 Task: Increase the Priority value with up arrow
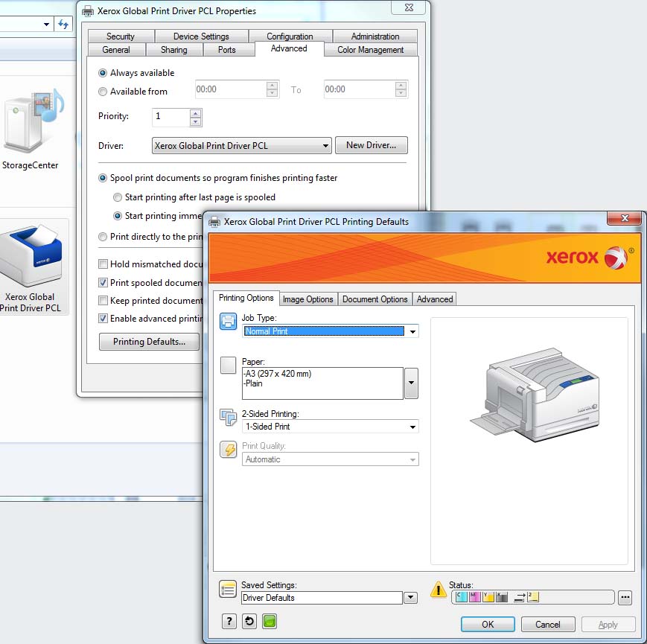pyautogui.click(x=196, y=113)
